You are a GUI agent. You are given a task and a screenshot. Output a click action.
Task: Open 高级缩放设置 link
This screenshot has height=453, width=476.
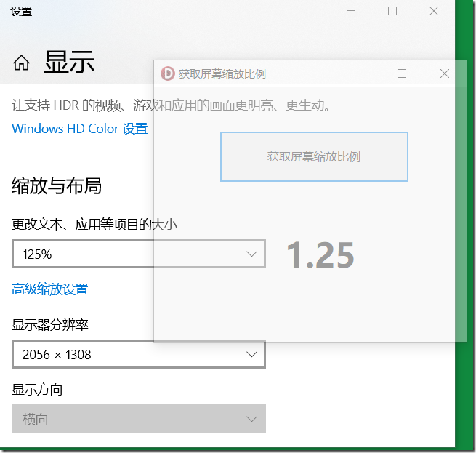click(50, 289)
